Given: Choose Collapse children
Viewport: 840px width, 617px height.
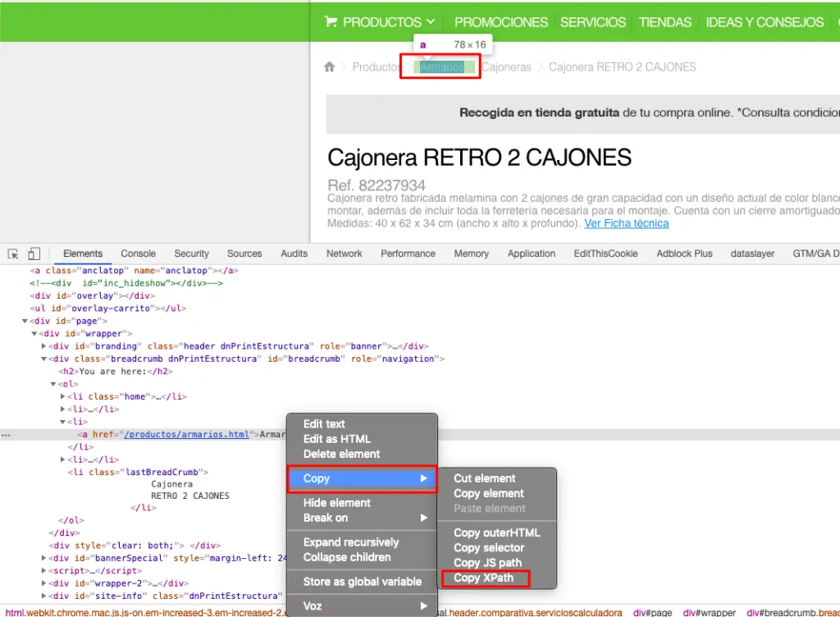Looking at the screenshot, I should pos(362,557).
